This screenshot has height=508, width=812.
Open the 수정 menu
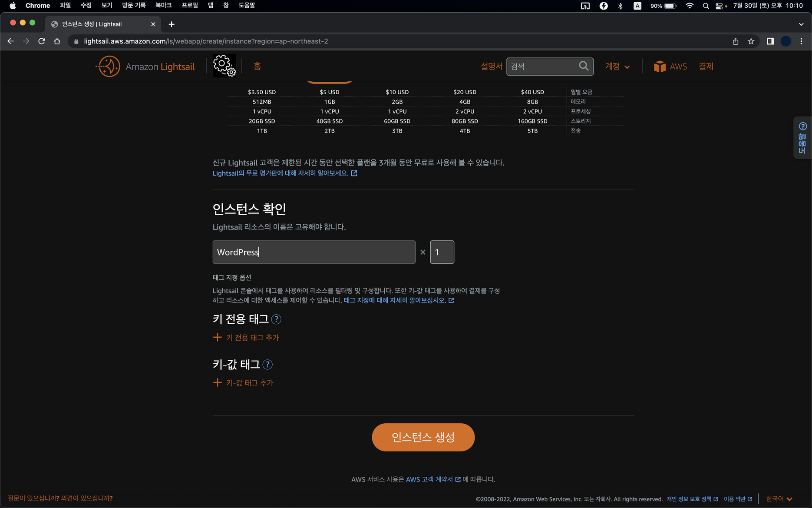coord(86,6)
